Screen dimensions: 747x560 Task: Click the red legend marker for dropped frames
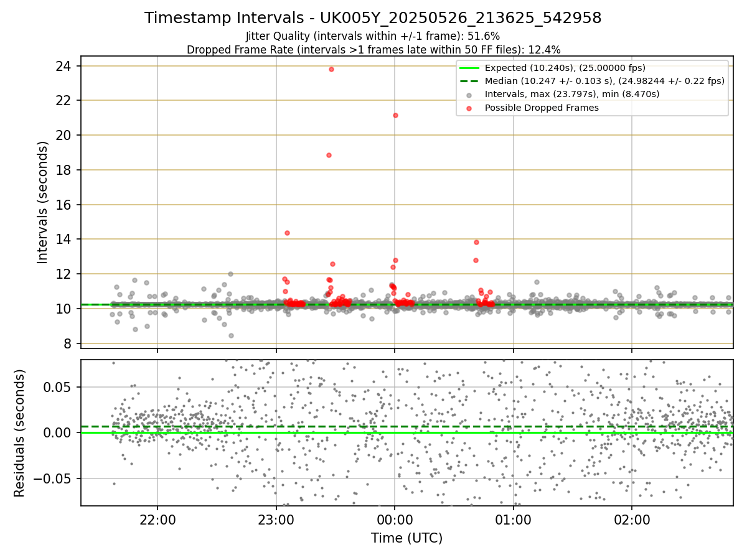tap(469, 108)
